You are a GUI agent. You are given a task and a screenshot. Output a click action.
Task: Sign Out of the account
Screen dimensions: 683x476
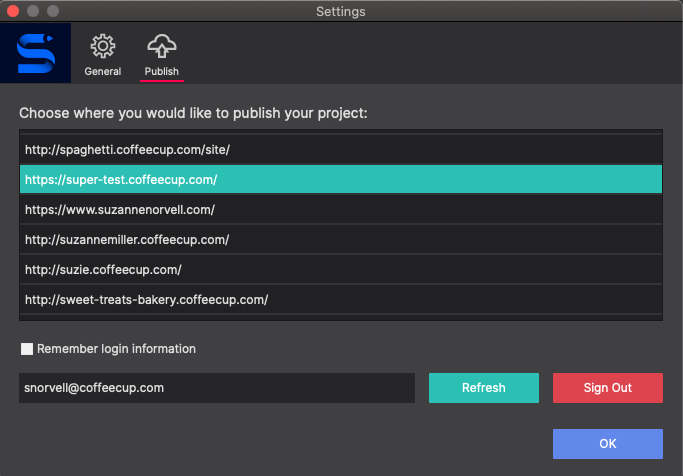[608, 388]
